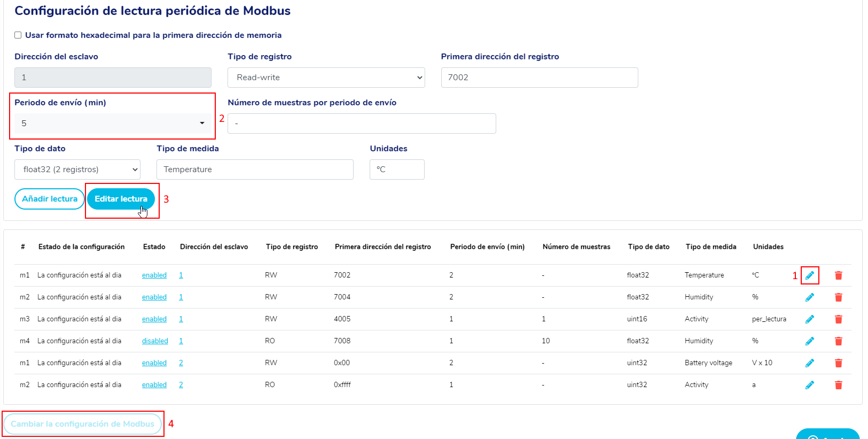Open the Tipo de registro dropdown

[x=326, y=78]
